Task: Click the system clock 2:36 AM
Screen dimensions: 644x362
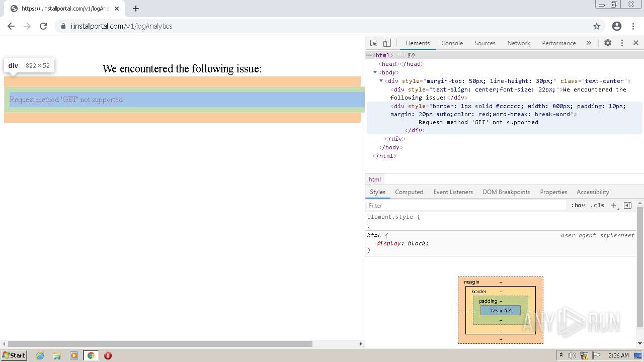Action: point(618,355)
